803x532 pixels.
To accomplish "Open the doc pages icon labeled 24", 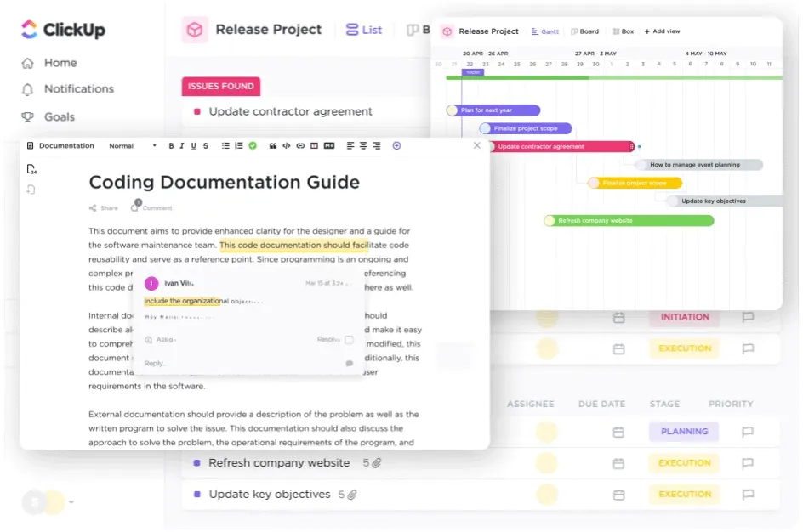I will point(31,169).
